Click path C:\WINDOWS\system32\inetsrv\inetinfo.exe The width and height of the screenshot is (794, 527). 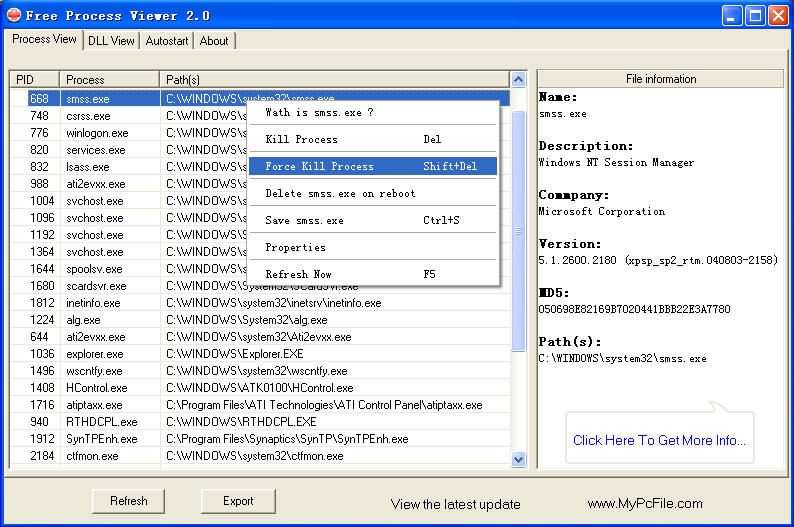tap(274, 303)
